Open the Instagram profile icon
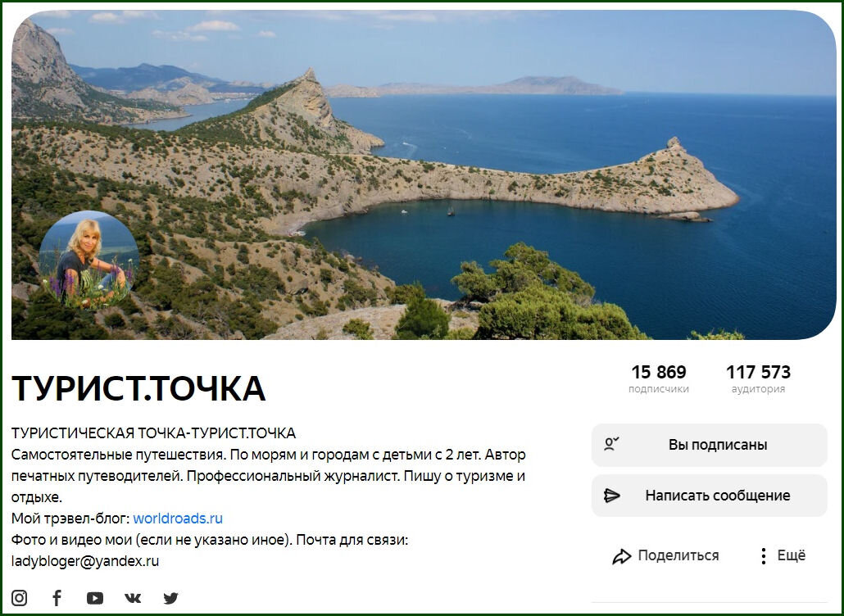Screen dimensions: 844x616 (x=20, y=598)
